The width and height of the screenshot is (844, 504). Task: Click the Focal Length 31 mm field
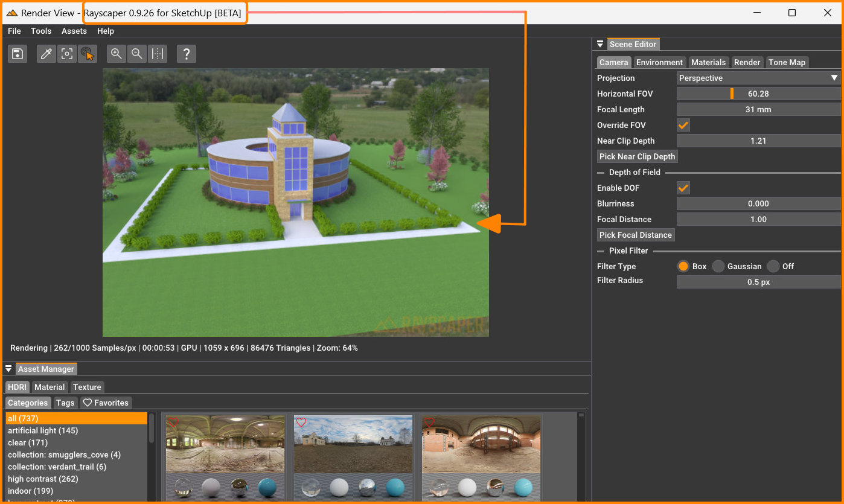tap(758, 109)
